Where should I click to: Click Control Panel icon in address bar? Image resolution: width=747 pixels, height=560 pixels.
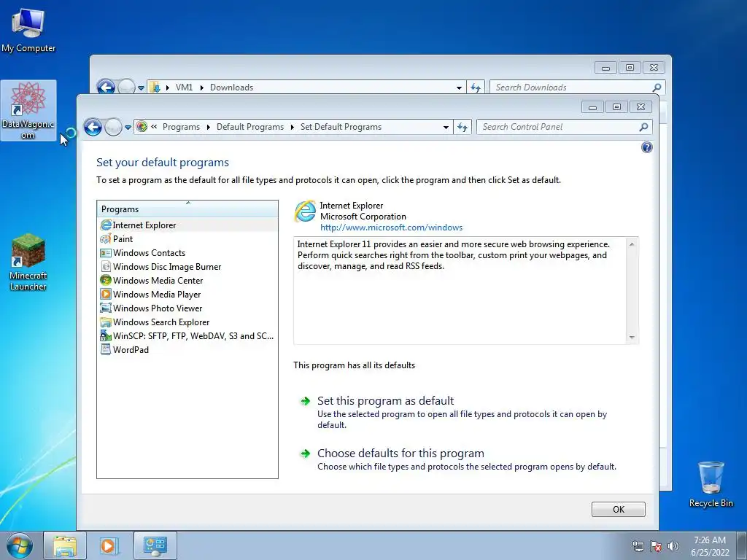click(x=142, y=127)
